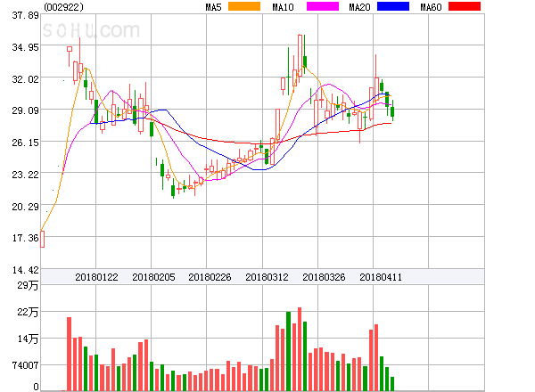Click the 29万 volume axis label
Image resolution: width=535 pixels, height=392 pixels.
tap(28, 285)
